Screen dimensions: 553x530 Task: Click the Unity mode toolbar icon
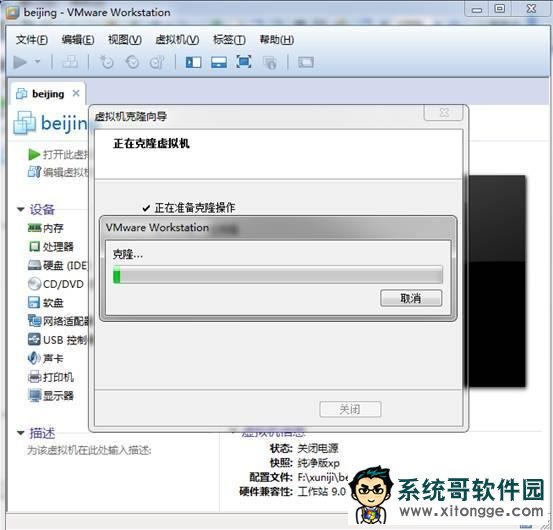tap(270, 63)
